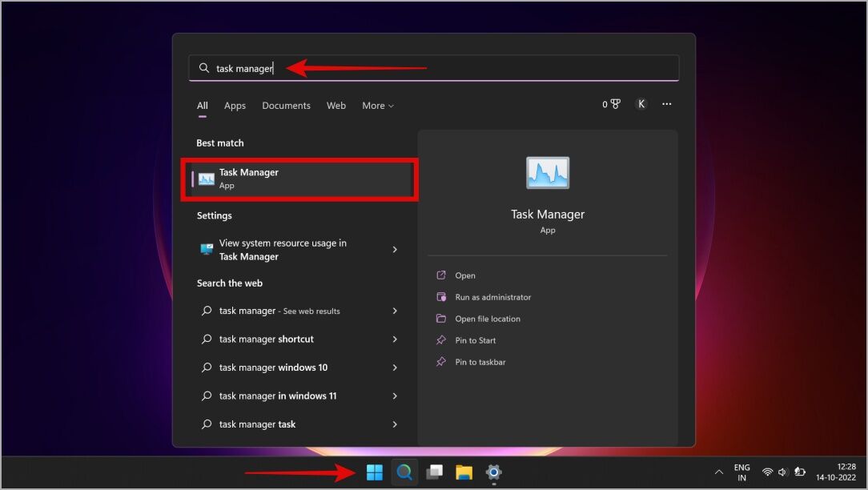Expand View system resource usage chevron
The image size is (868, 490).
(395, 250)
